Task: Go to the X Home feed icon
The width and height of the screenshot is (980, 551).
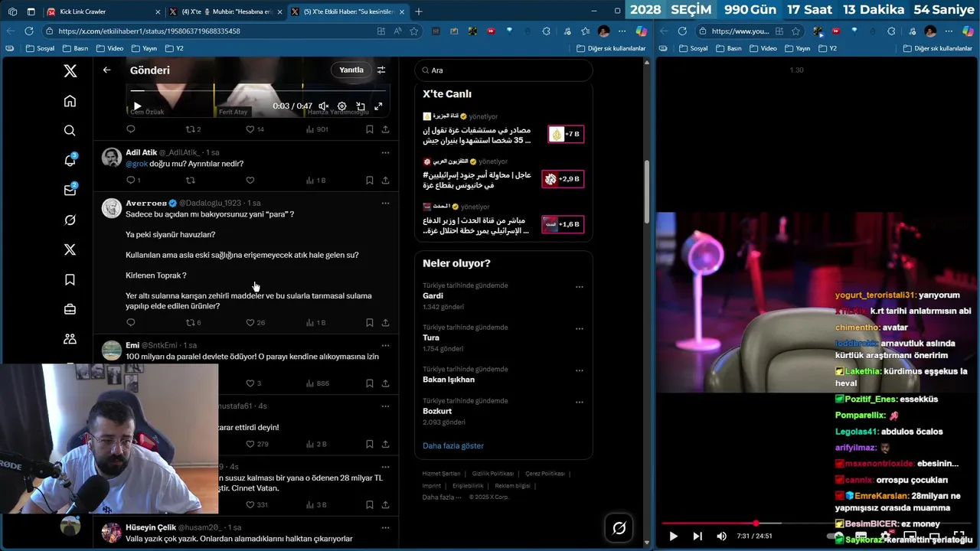Action: click(70, 101)
